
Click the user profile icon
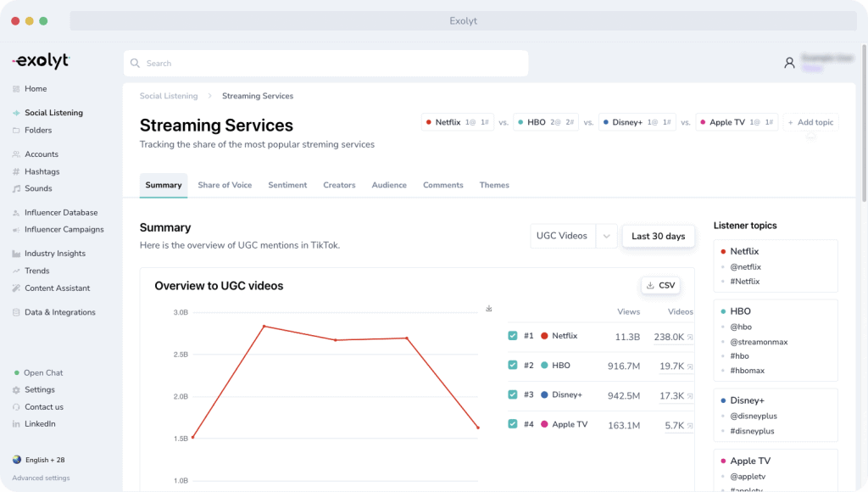(x=789, y=63)
